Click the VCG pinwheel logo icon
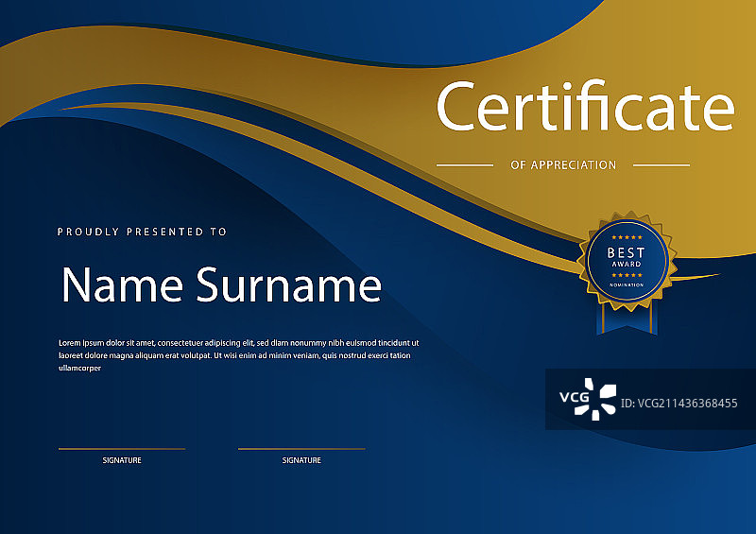The height and width of the screenshot is (534, 756). coord(600,398)
